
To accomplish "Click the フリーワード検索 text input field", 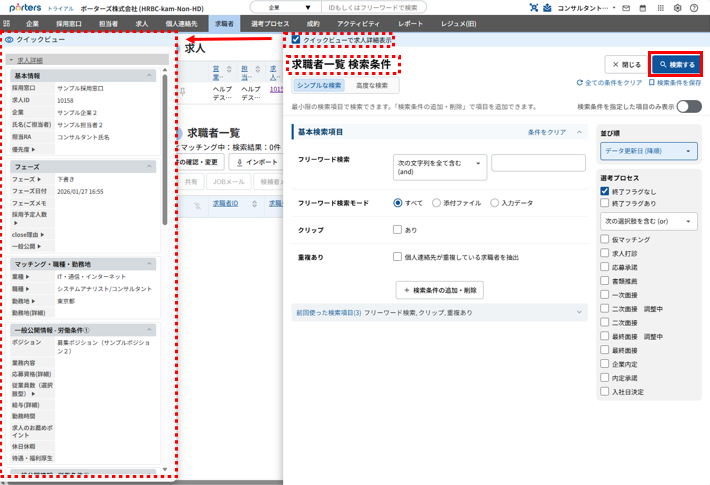I will coord(538,163).
